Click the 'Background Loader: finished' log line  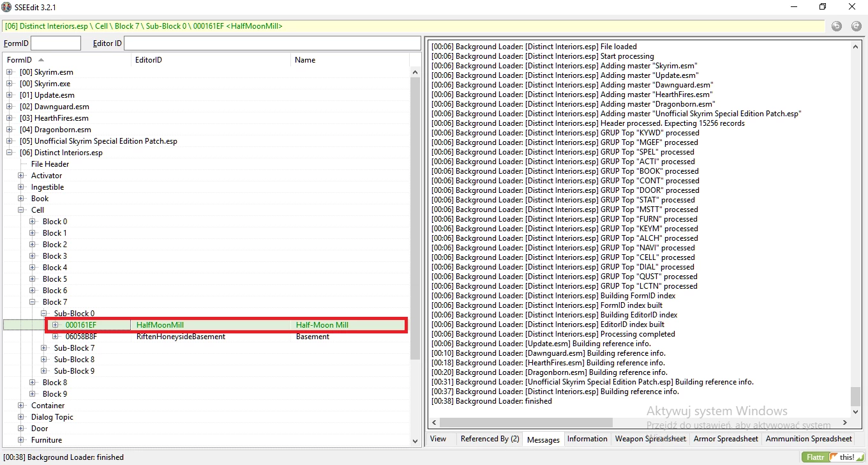pos(491,401)
